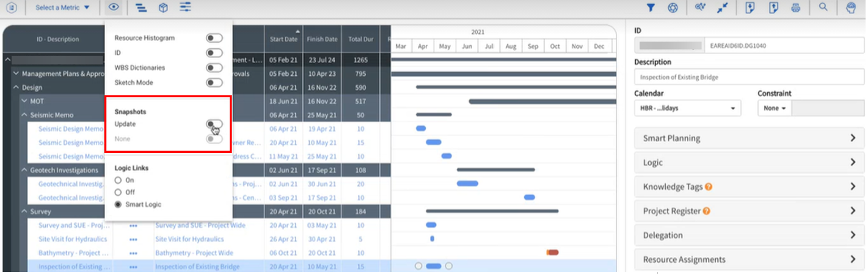The height and width of the screenshot is (274, 868).
Task: Click the constraint date field beside None
Action: (x=826, y=108)
